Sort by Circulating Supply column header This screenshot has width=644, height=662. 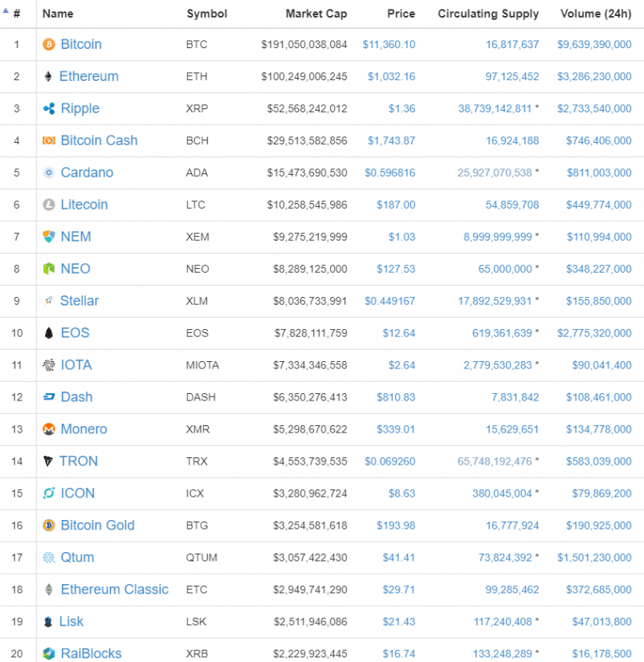click(x=488, y=14)
